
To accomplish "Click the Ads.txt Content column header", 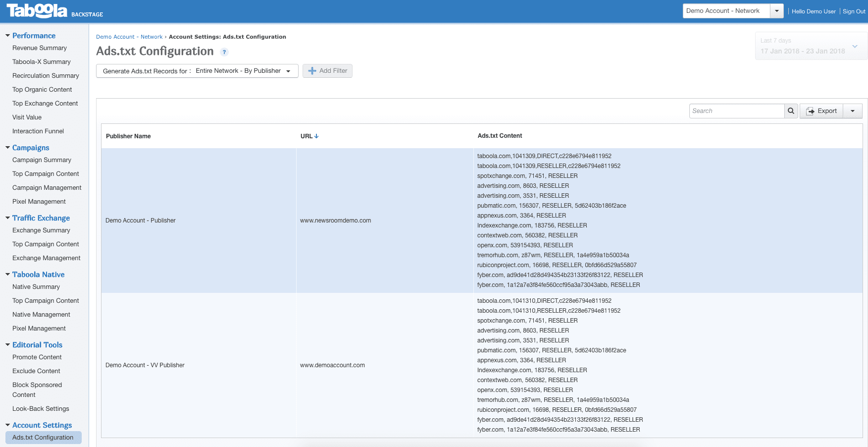I will pos(500,136).
